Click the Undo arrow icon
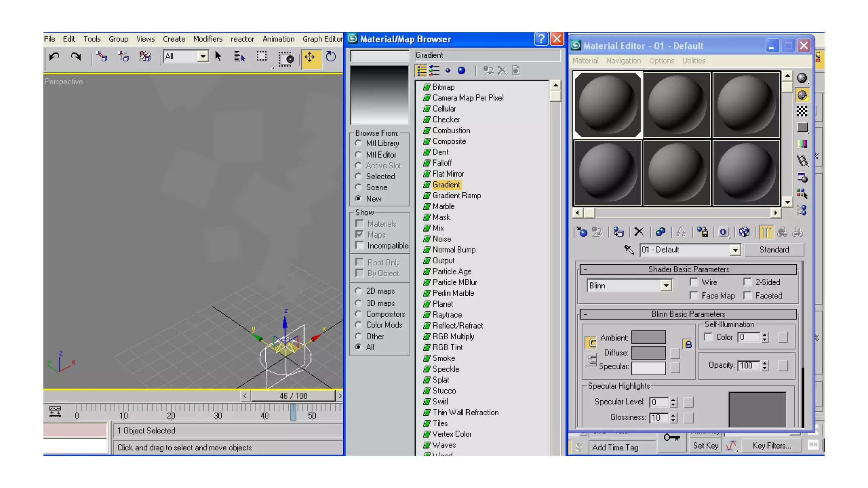The width and height of the screenshot is (868, 488). pos(54,57)
